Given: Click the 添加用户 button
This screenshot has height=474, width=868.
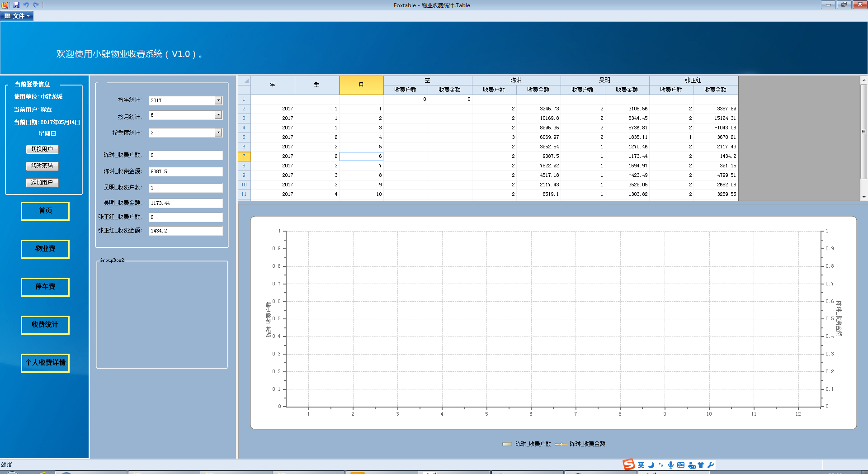Looking at the screenshot, I should (42, 182).
